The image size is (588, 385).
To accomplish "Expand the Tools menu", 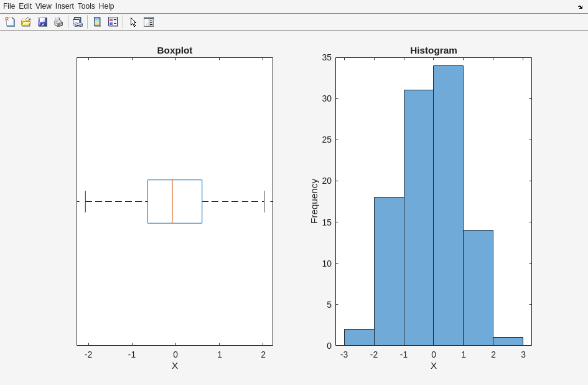I will (86, 6).
